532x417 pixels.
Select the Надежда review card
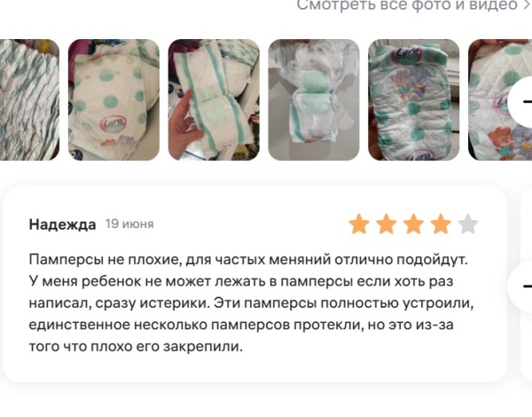pos(255,284)
